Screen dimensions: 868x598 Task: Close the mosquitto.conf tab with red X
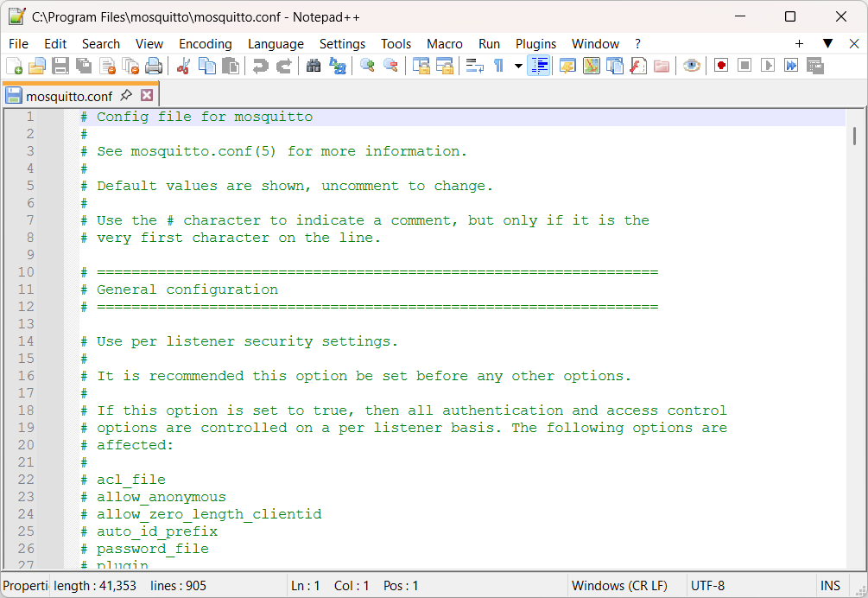[147, 95]
